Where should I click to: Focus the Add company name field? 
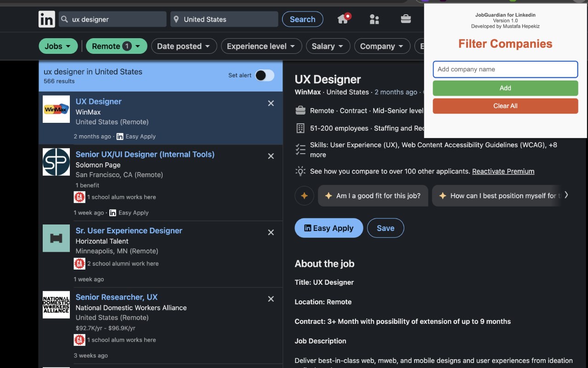pyautogui.click(x=505, y=69)
